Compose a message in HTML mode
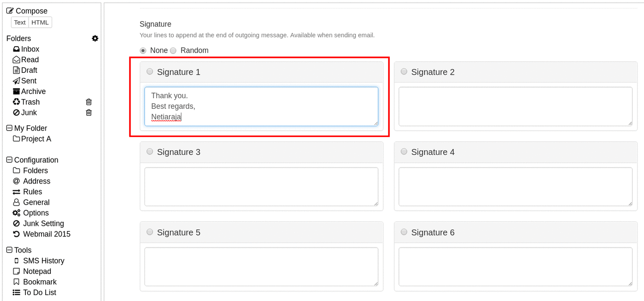Image resolution: width=644 pixels, height=301 pixels. pos(40,22)
